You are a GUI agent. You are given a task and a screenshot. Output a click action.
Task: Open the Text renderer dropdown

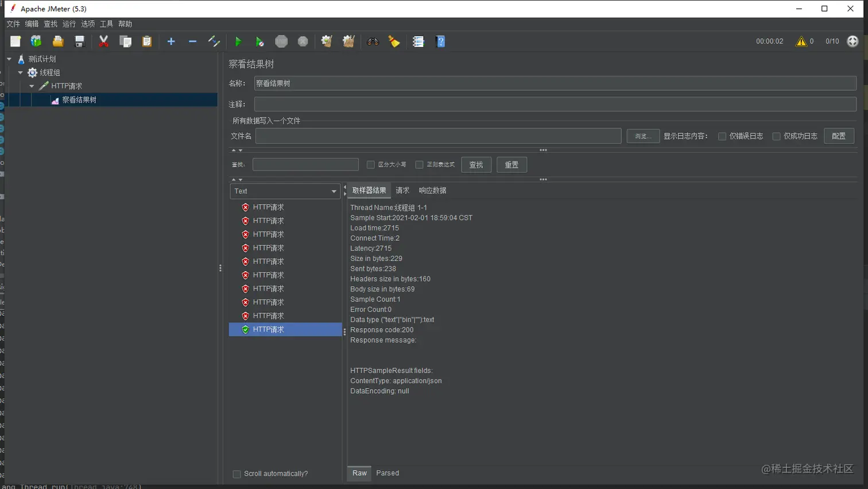point(285,191)
